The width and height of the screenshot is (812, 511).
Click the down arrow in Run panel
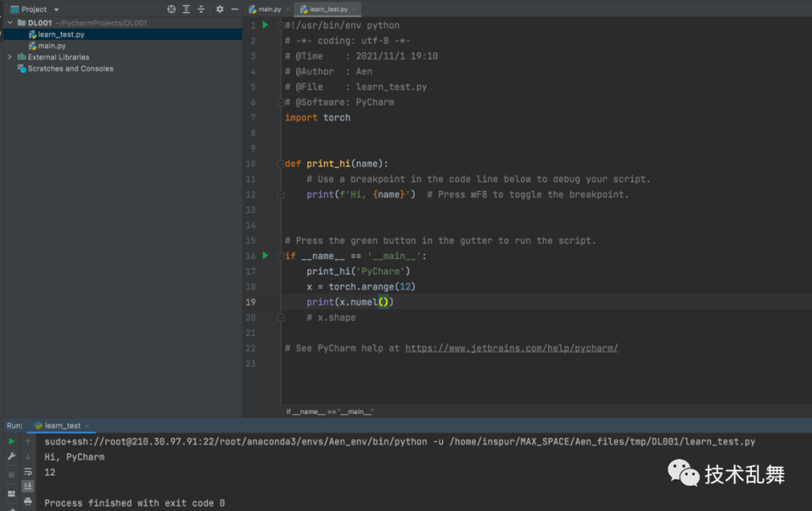pos(28,456)
